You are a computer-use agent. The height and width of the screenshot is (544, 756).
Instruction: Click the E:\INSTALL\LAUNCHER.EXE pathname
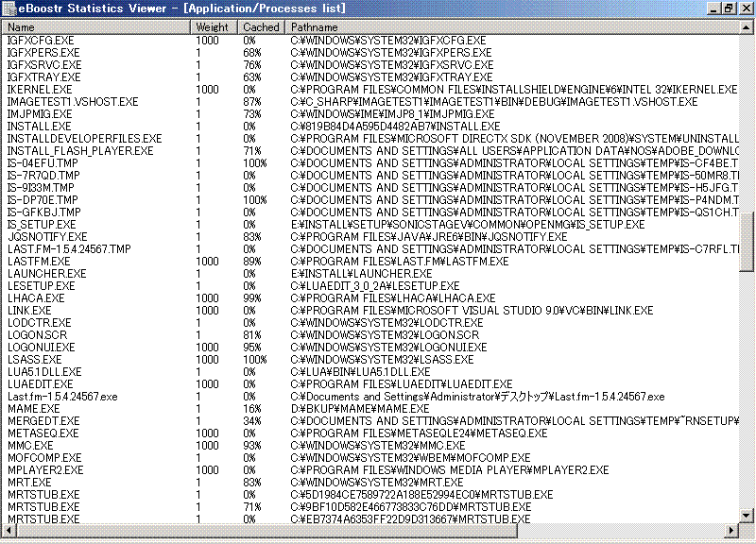pyautogui.click(x=361, y=274)
